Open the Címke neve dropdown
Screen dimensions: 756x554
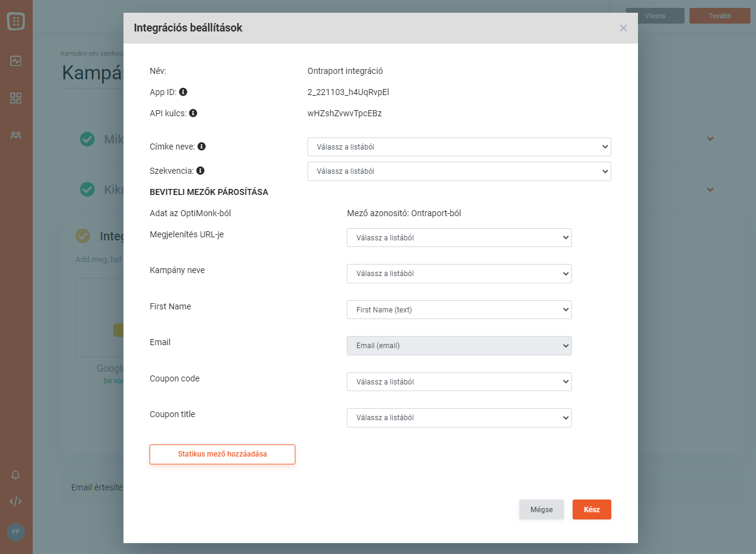459,147
